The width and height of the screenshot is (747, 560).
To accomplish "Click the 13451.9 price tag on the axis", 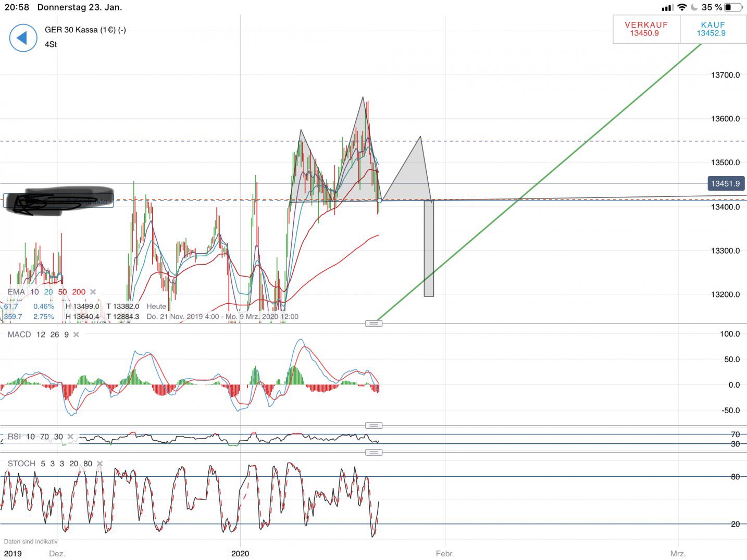I will tap(727, 183).
